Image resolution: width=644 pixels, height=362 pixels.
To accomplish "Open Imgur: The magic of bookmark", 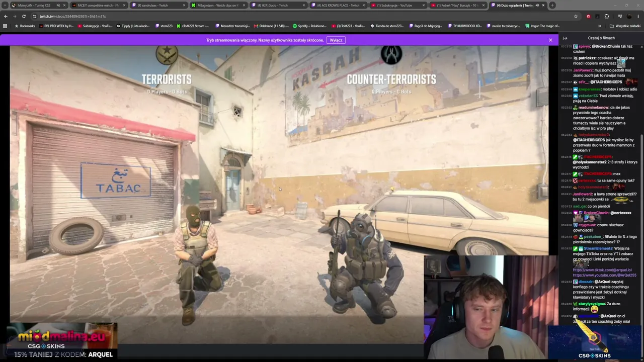I will tap(542, 26).
